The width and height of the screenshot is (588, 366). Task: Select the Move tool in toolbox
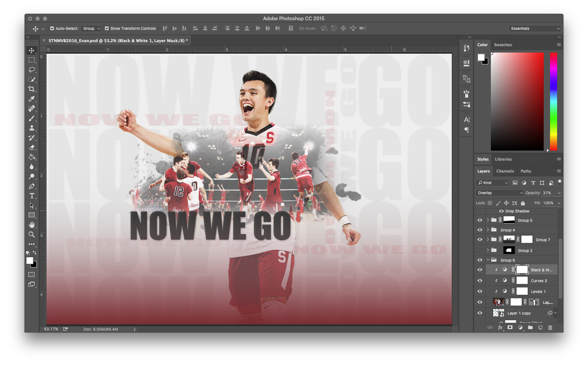pos(31,51)
